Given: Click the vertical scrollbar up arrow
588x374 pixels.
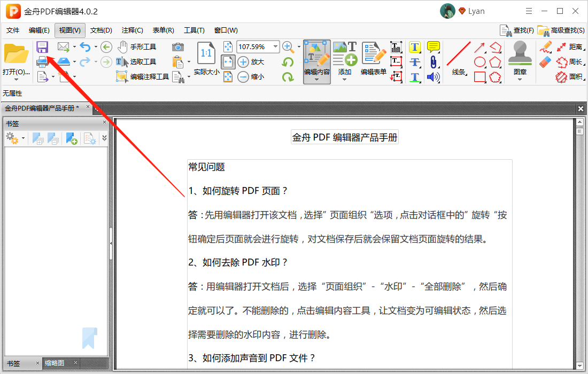Looking at the screenshot, I should [580, 122].
